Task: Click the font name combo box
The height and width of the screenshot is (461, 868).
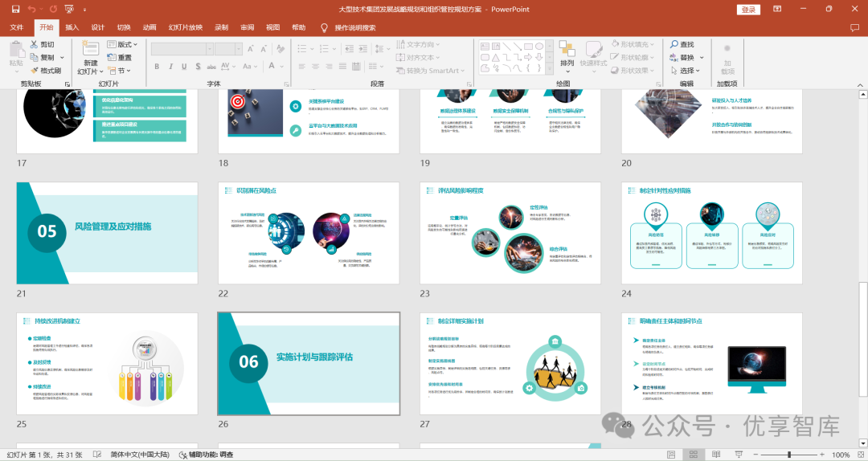Action: pos(182,49)
